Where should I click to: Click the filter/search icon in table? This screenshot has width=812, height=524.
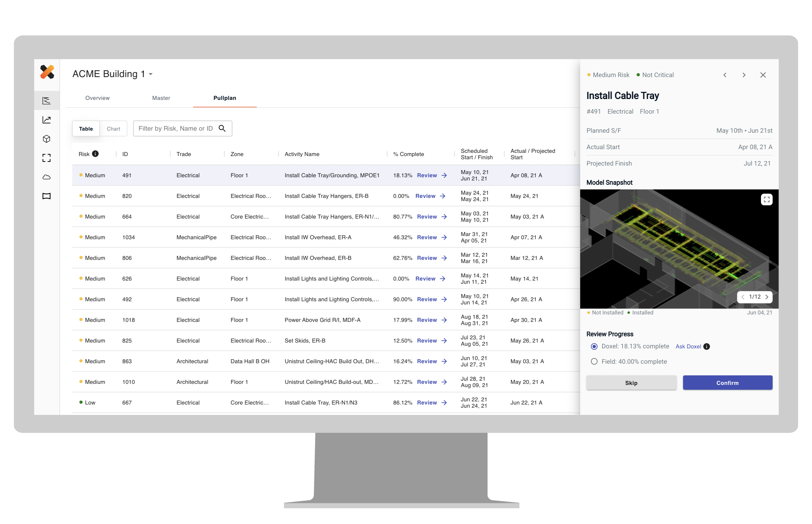(222, 128)
